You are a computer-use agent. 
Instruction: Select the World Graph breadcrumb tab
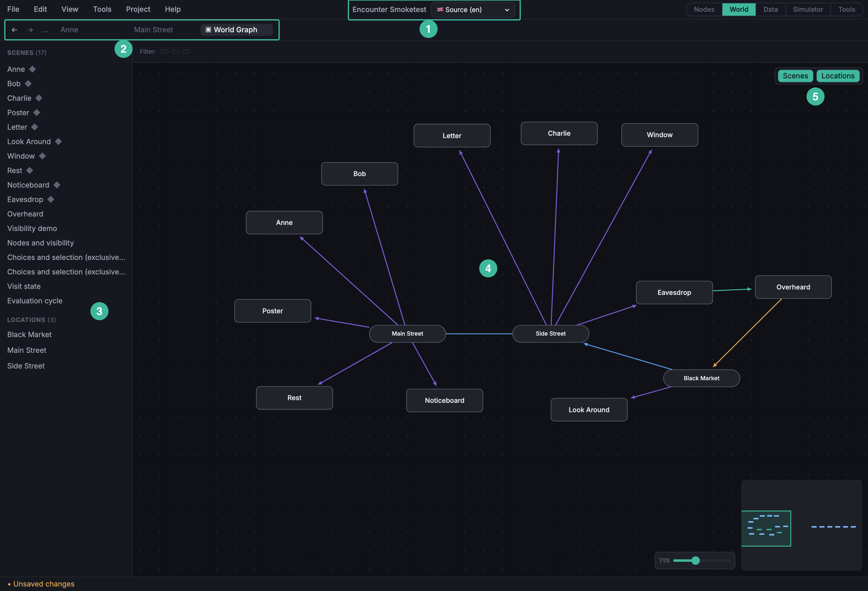(x=236, y=30)
